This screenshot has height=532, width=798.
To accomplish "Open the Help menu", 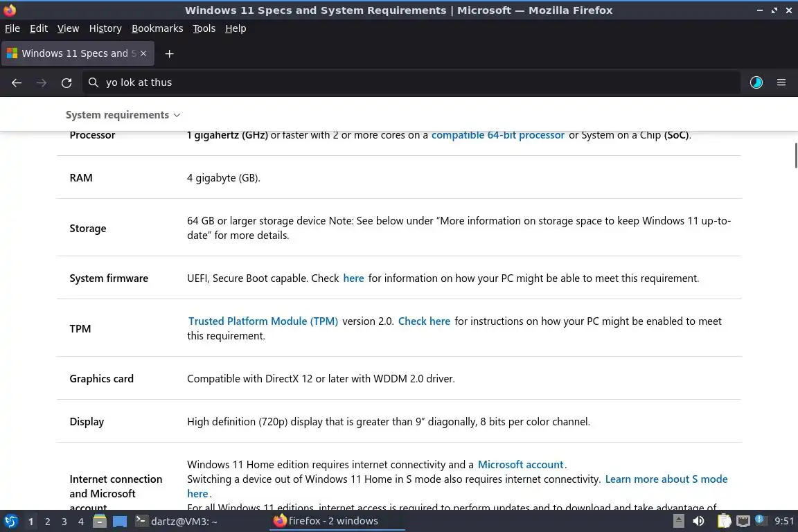I will 236,28.
